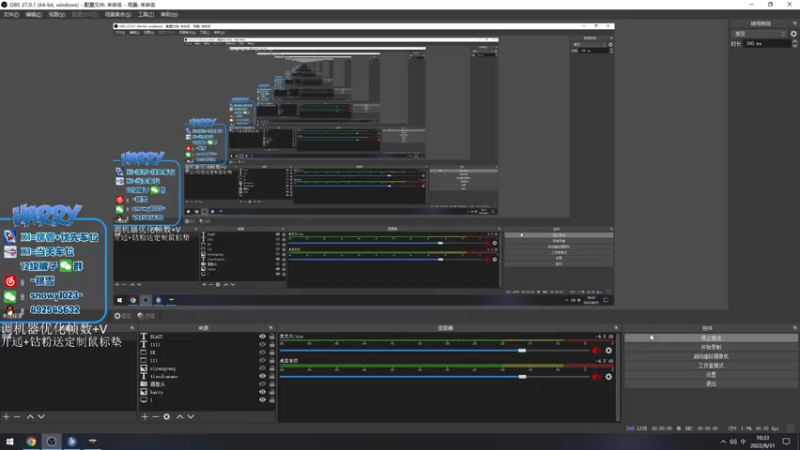The image size is (800, 450).
Task: Hide the tiaodiaomao text source
Action: [262, 376]
